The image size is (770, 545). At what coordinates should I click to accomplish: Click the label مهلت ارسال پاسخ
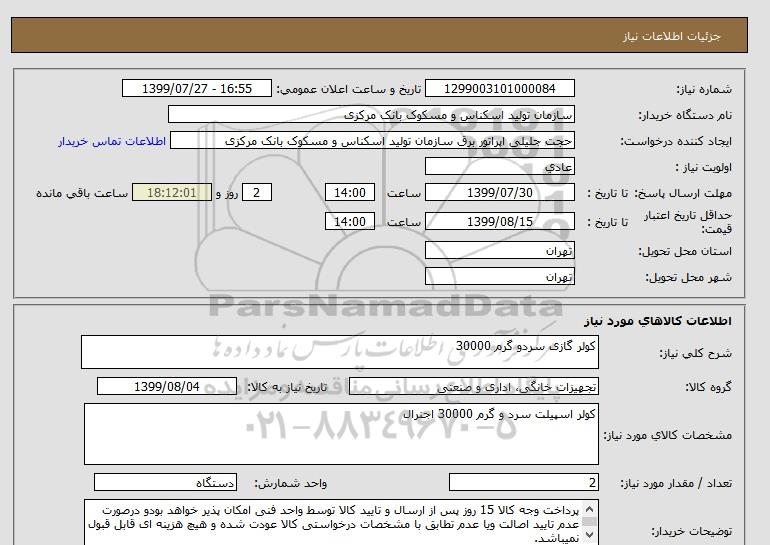683,193
